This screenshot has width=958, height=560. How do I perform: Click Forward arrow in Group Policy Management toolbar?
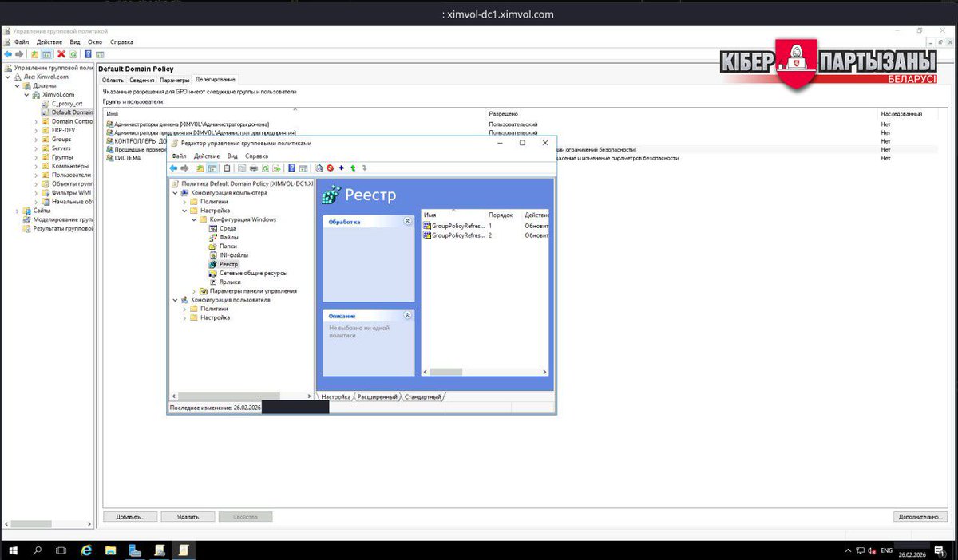tap(19, 54)
